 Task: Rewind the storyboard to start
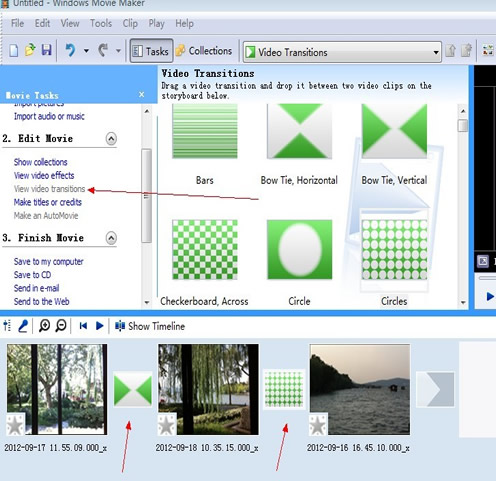click(x=83, y=326)
